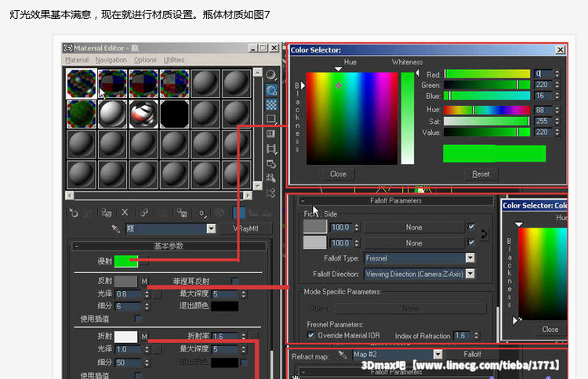Open the Material/Map Navigator icon

pos(270,193)
